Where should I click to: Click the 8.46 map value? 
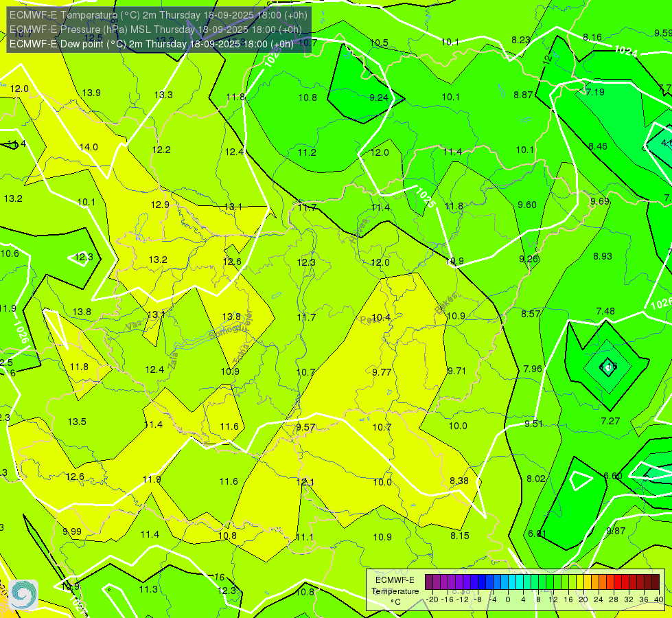click(x=598, y=146)
